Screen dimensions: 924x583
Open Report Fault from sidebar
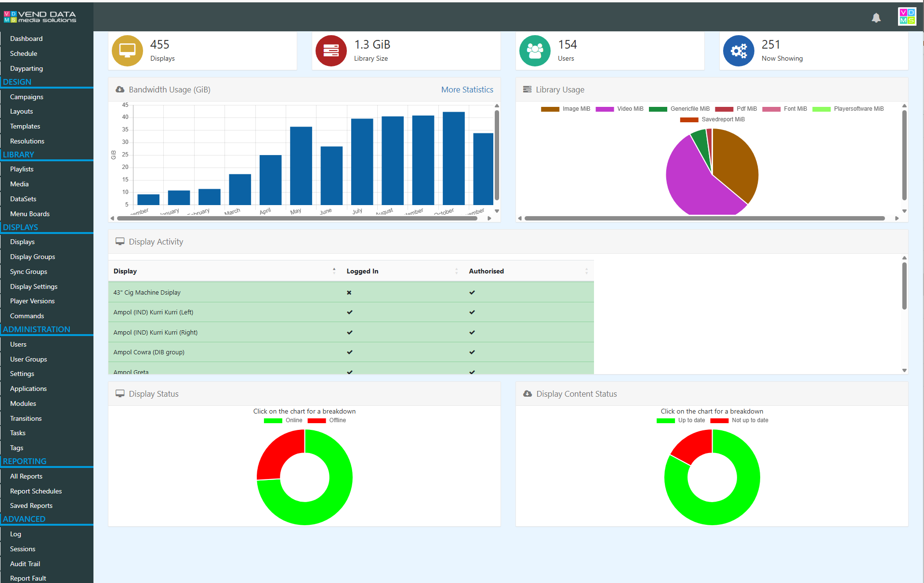[x=28, y=578]
